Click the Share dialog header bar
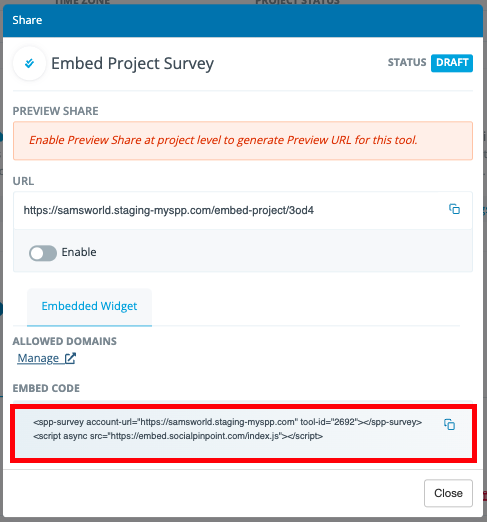Viewport: 487px width, 522px height. [243, 20]
